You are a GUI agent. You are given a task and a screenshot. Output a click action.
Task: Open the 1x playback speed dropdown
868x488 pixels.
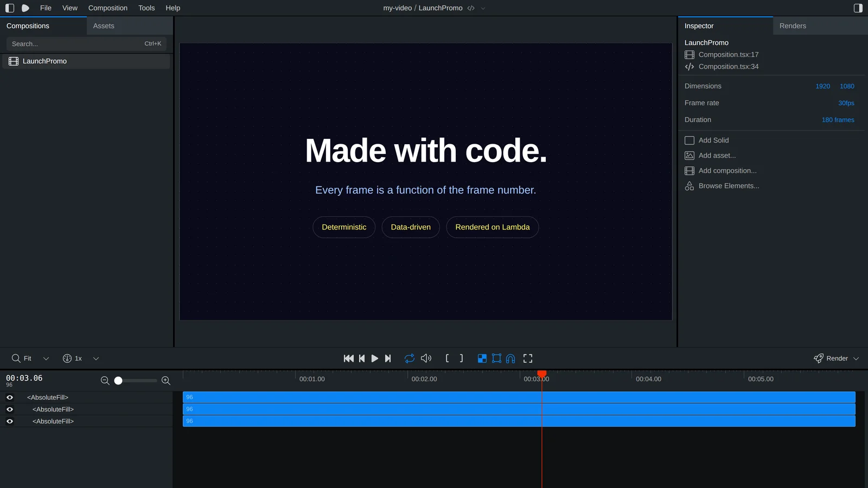pos(96,358)
